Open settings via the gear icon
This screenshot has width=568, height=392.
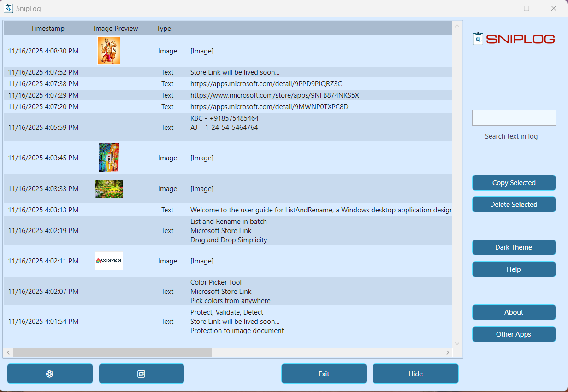tap(50, 374)
